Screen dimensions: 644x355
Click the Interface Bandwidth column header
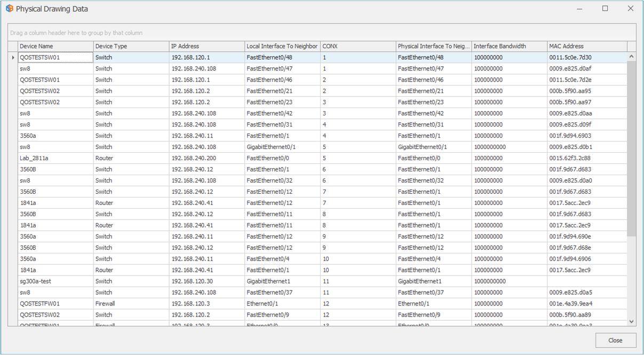click(x=510, y=46)
